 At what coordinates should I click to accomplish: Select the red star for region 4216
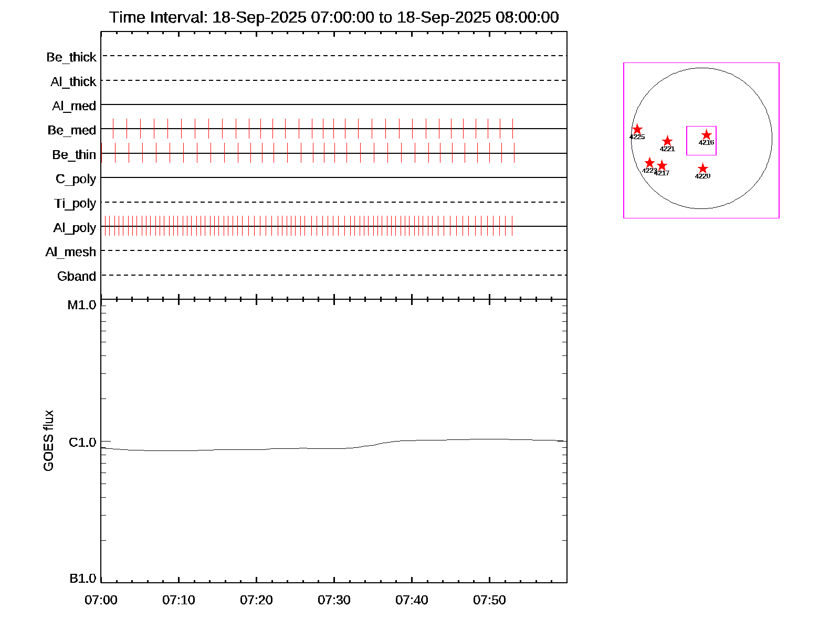tap(707, 135)
